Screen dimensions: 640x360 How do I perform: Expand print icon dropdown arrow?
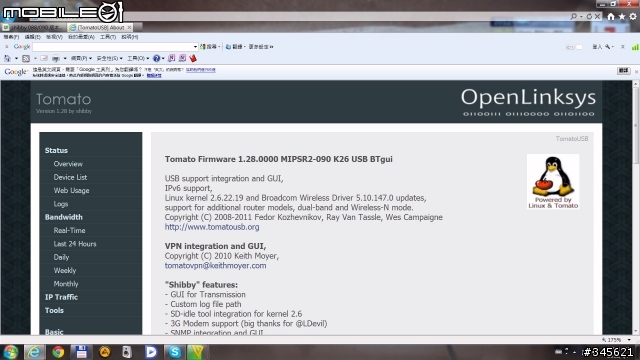[x=65, y=58]
